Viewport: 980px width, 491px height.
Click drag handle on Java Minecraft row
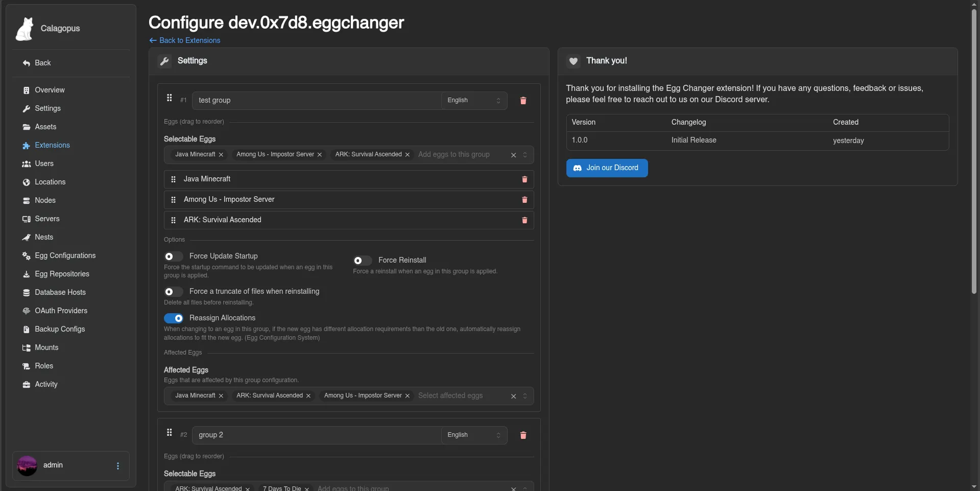[x=173, y=179]
